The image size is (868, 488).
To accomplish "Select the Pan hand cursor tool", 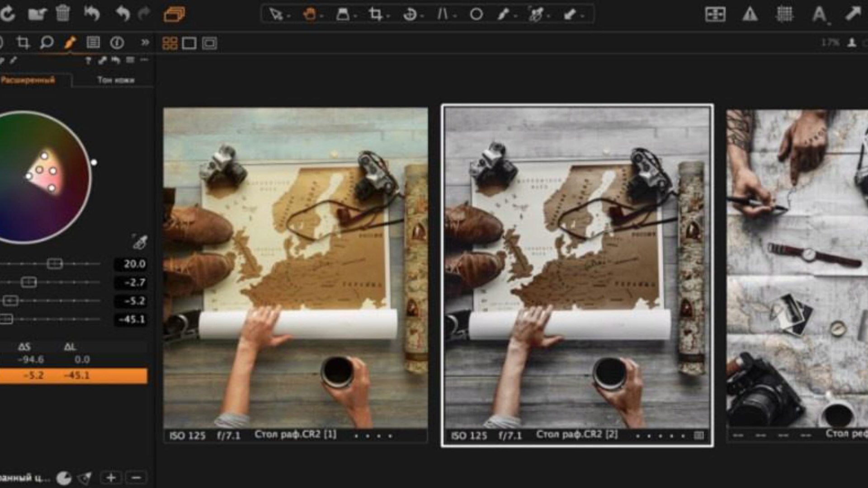I will tap(310, 14).
